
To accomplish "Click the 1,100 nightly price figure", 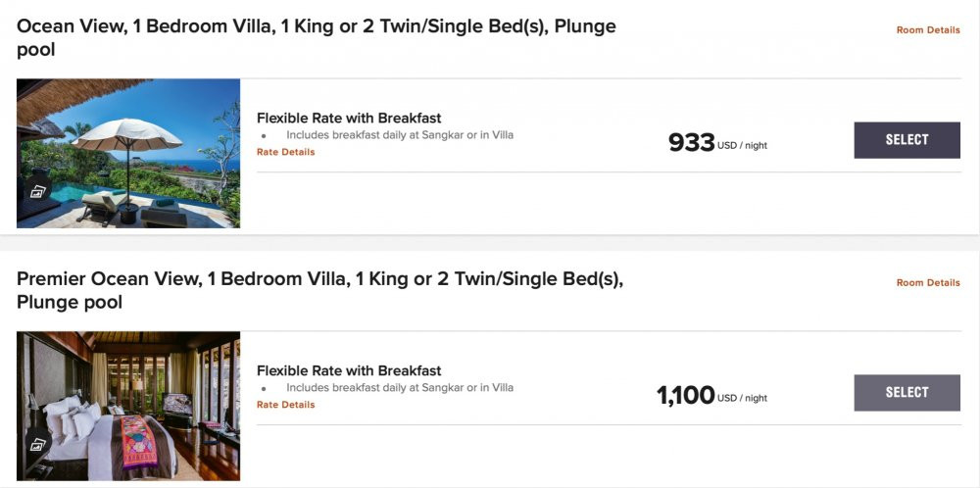I will [x=685, y=396].
